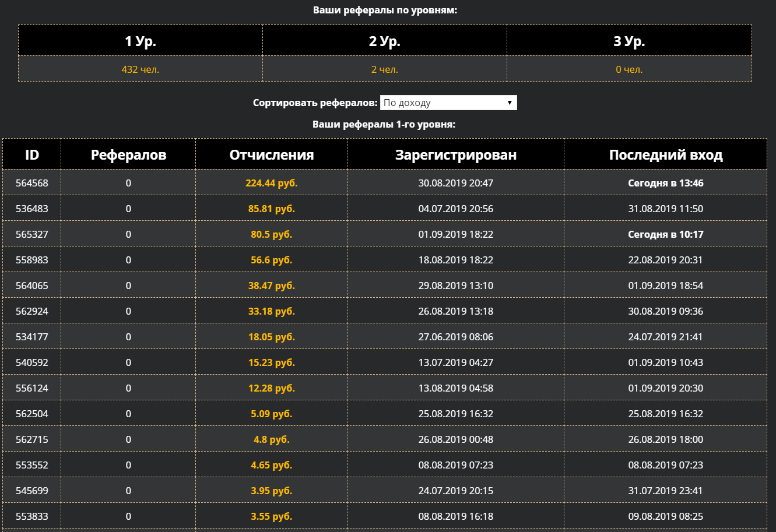Click the ID column header
This screenshot has height=532, width=776.
click(x=32, y=155)
